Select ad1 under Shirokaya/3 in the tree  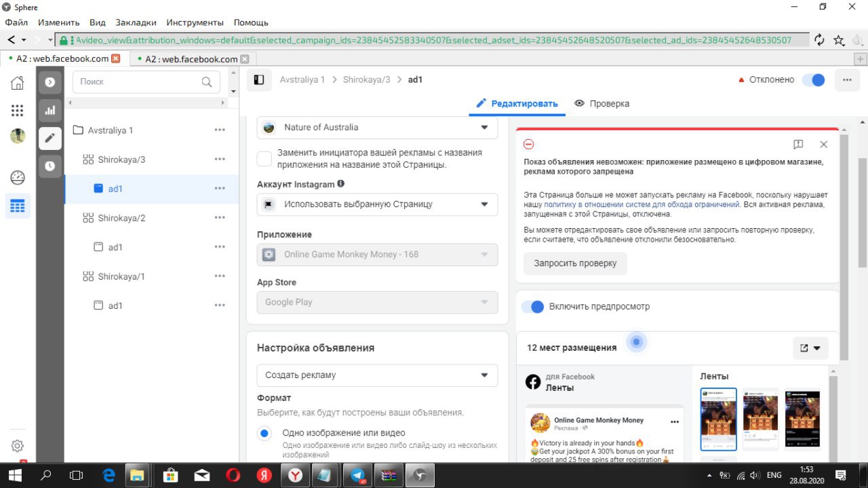pyautogui.click(x=115, y=189)
